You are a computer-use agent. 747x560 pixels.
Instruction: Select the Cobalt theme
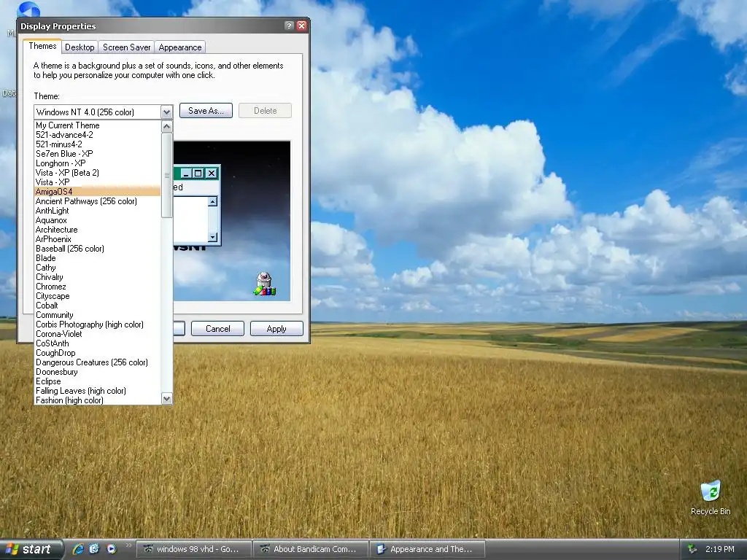tap(97, 306)
